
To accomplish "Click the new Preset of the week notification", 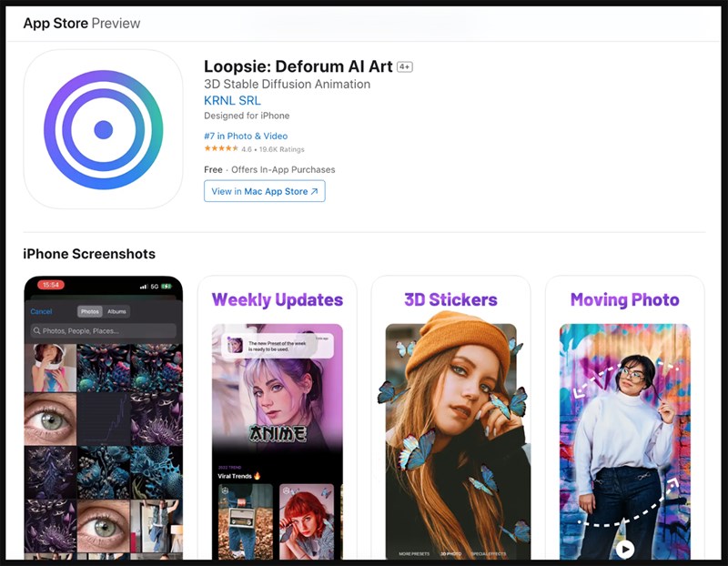I will (278, 346).
